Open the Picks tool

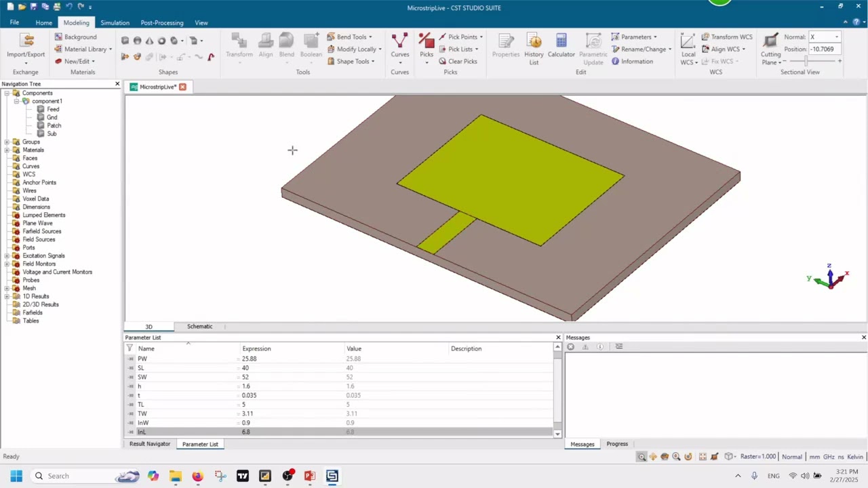426,47
